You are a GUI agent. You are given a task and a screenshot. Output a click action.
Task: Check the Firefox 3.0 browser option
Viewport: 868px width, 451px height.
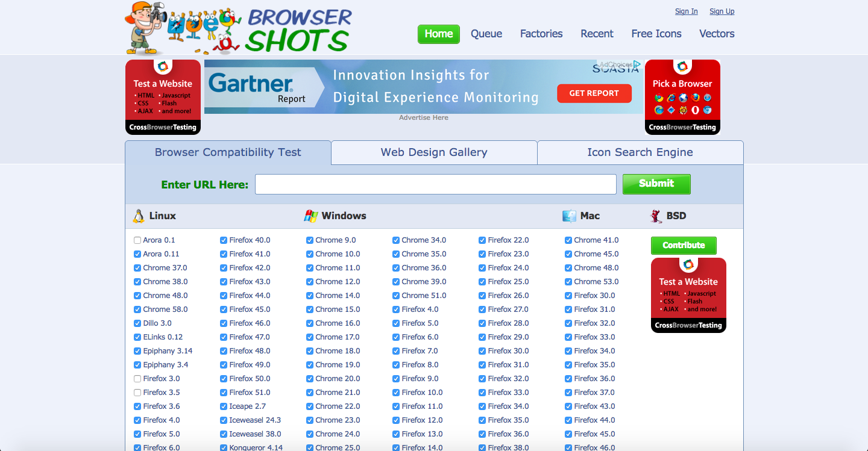click(137, 379)
